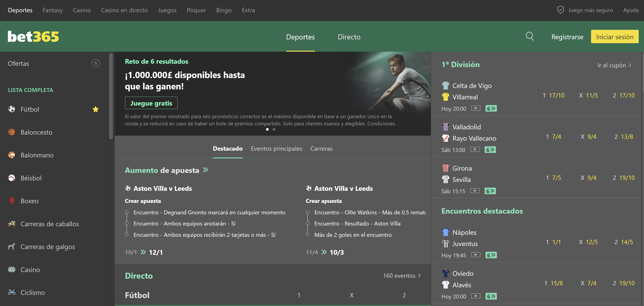Image resolution: width=644 pixels, height=306 pixels.
Task: Switch to the Carreras tab
Action: [321, 148]
